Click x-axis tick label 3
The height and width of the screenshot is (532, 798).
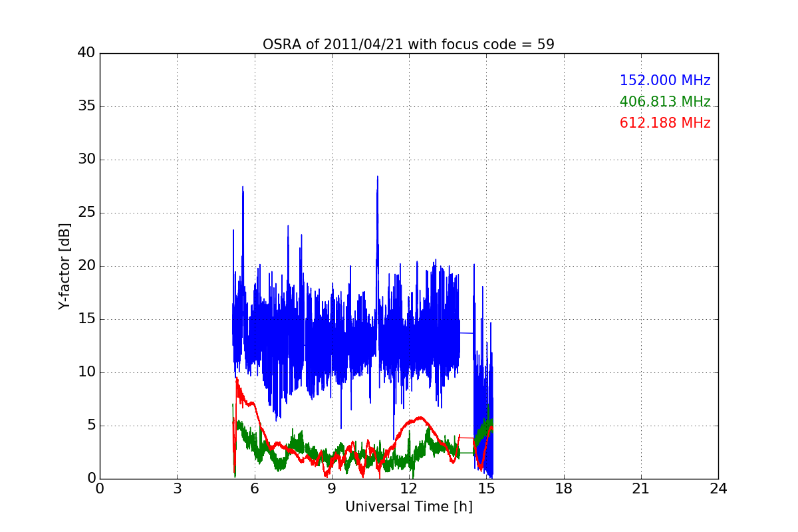pos(177,489)
